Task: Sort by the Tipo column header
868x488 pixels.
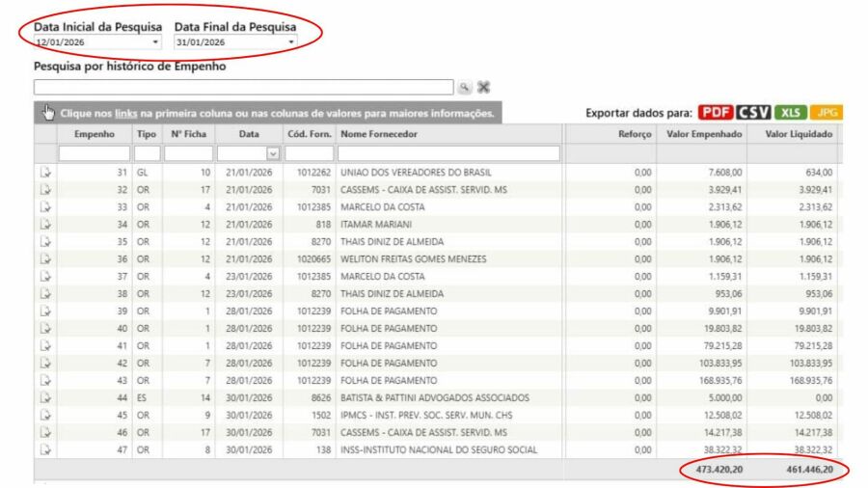Action: [147, 134]
